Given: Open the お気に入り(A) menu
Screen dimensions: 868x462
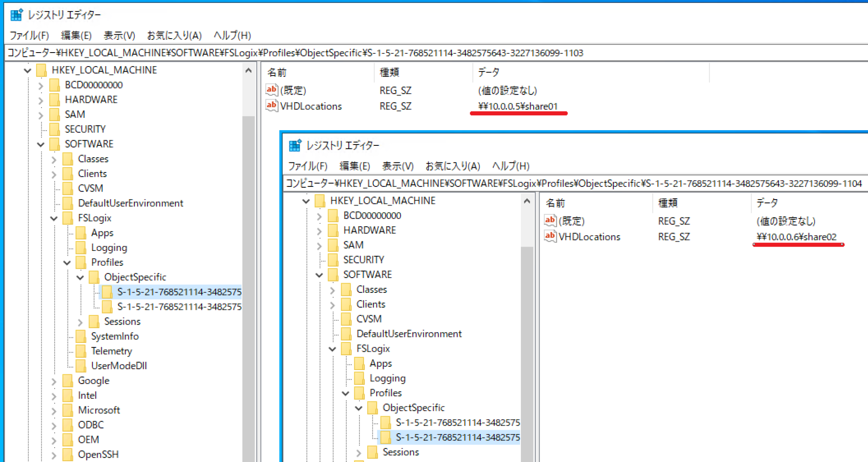Looking at the screenshot, I should 453,166.
